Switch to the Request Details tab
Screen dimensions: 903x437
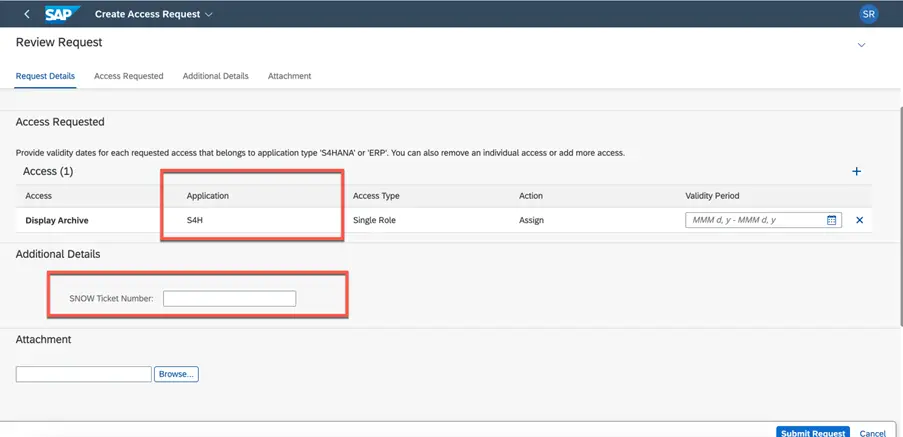pos(45,76)
